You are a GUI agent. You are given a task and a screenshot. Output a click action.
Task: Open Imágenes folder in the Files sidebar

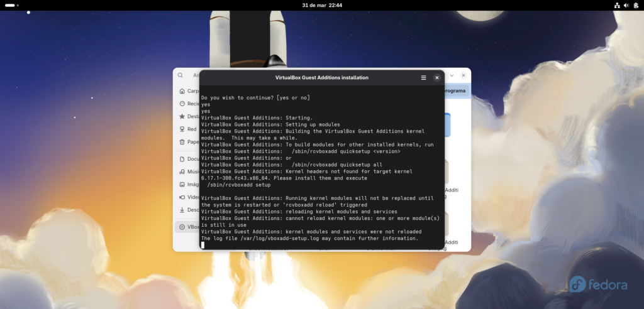coord(189,185)
